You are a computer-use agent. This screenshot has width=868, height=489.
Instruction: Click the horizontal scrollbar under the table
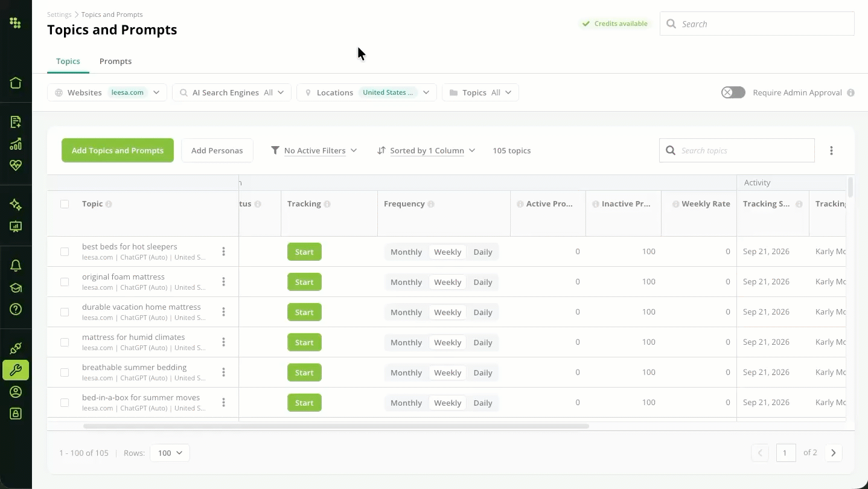click(336, 426)
